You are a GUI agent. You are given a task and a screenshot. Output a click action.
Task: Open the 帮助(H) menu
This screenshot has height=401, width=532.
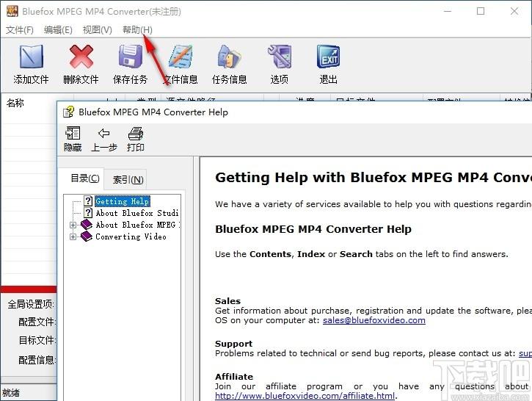(x=137, y=30)
